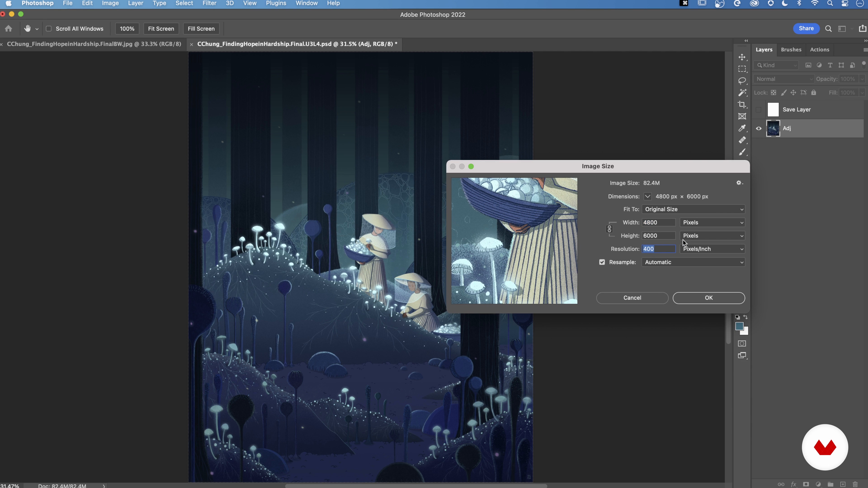Viewport: 868px width, 488px height.
Task: Filter layers by adjustment layers icon
Action: point(819,65)
